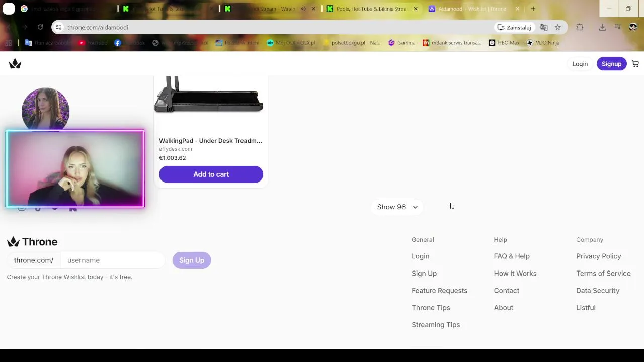Mute the Stream - Watch tab speaker icon

[x=303, y=9]
